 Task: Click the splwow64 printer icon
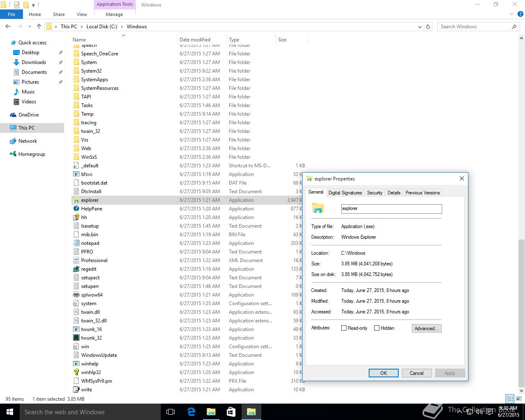click(x=76, y=295)
